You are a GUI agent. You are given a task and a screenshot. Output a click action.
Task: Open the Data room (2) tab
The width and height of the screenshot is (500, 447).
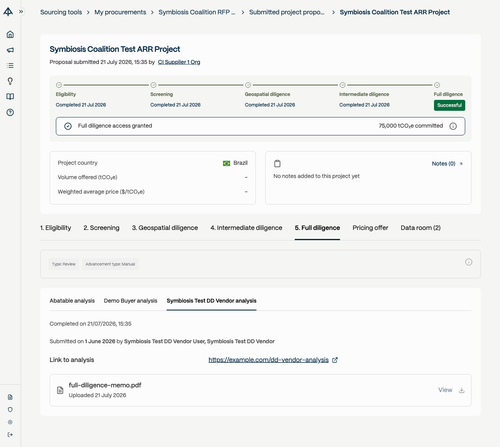(421, 228)
